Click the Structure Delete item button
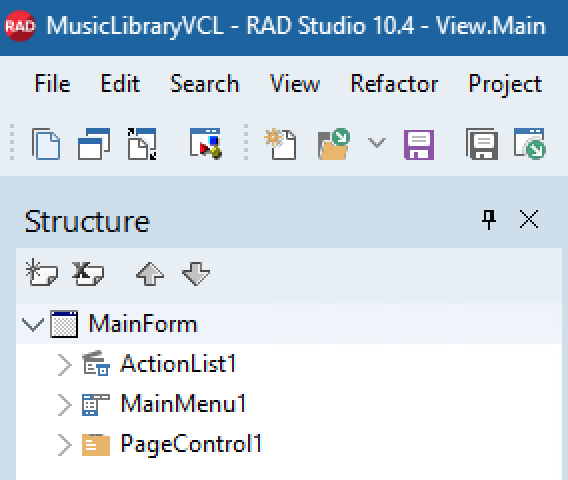The image size is (568, 480). [x=88, y=274]
